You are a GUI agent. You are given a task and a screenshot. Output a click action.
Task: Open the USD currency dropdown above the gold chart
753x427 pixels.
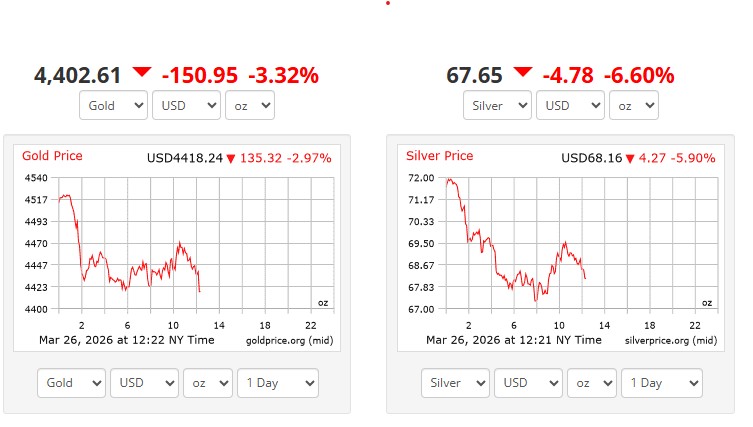[186, 105]
